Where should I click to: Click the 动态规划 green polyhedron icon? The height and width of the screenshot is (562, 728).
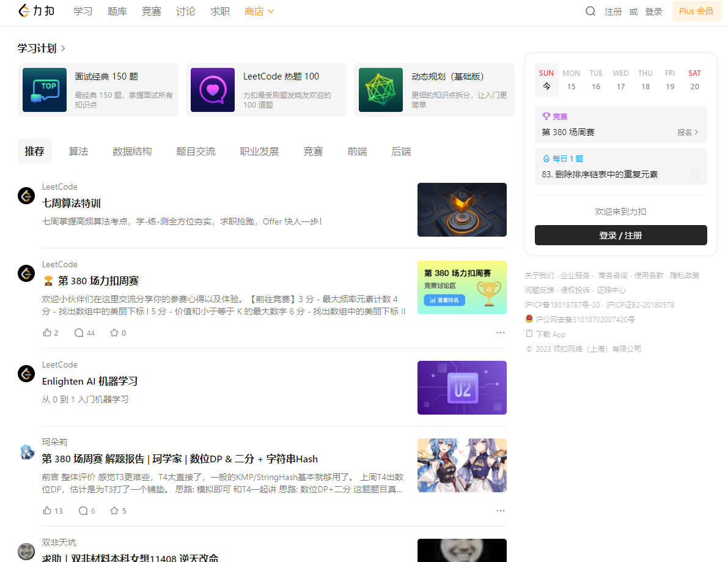[x=381, y=90]
